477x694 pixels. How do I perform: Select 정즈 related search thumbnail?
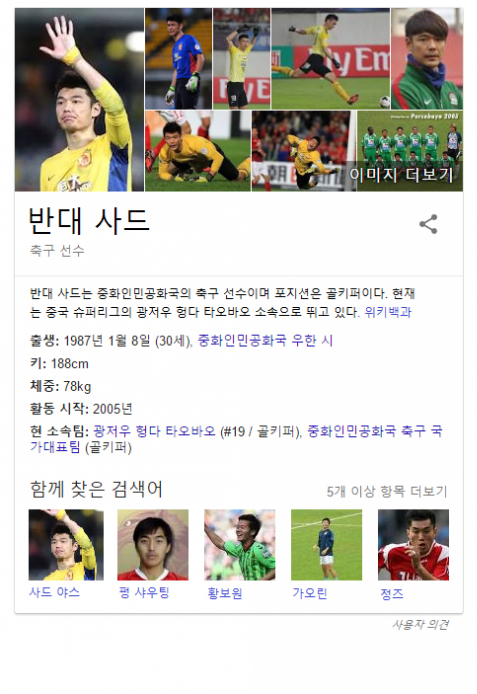click(413, 544)
